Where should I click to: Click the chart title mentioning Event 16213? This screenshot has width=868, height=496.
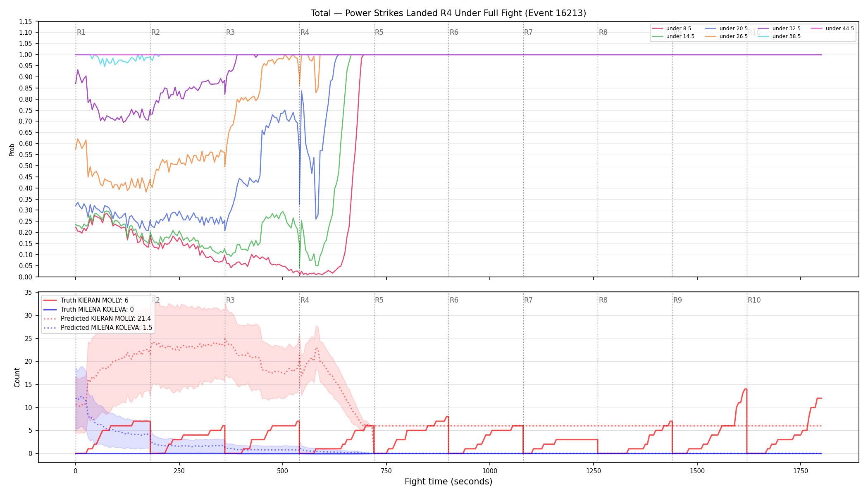pos(448,13)
